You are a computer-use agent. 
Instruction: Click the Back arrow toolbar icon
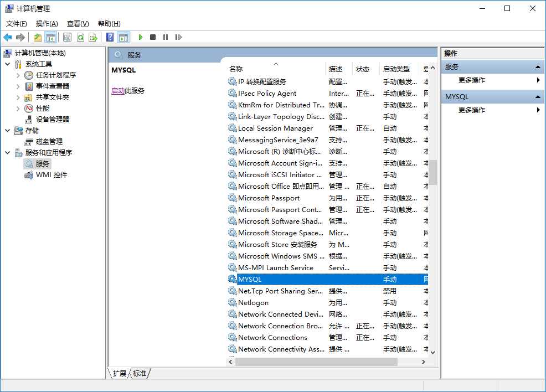pyautogui.click(x=8, y=37)
